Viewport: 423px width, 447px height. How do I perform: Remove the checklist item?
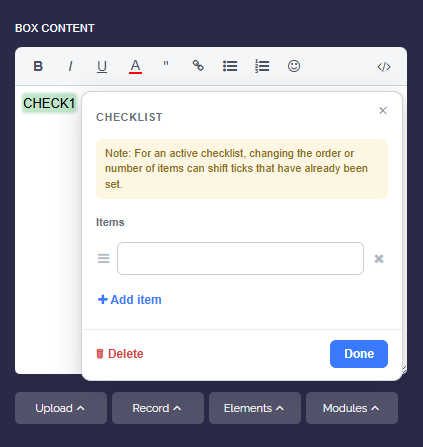pos(379,259)
